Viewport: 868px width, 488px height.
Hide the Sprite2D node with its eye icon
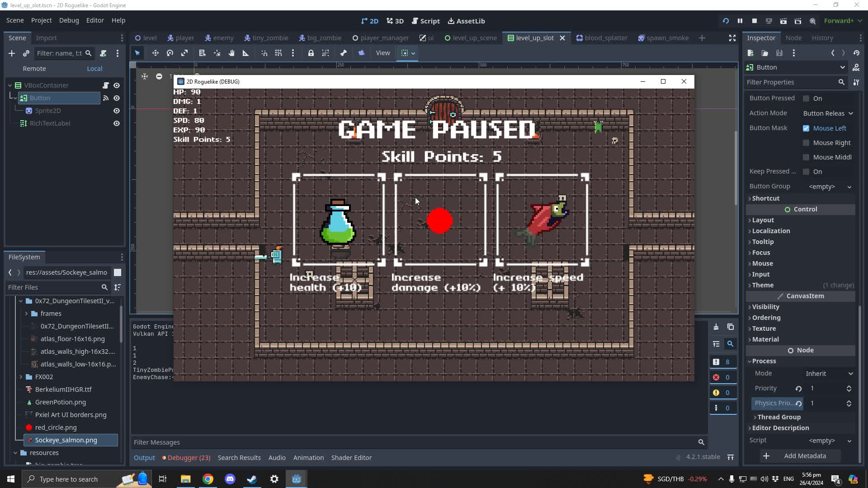[x=116, y=111]
